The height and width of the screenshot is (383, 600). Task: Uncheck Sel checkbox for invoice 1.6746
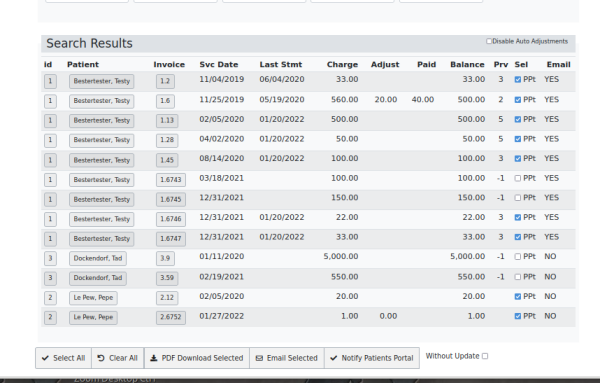point(518,217)
